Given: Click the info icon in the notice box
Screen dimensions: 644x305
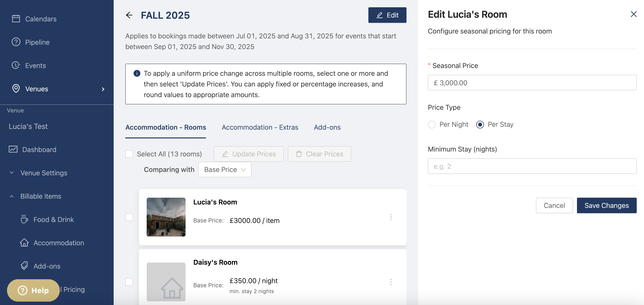Looking at the screenshot, I should tap(137, 73).
